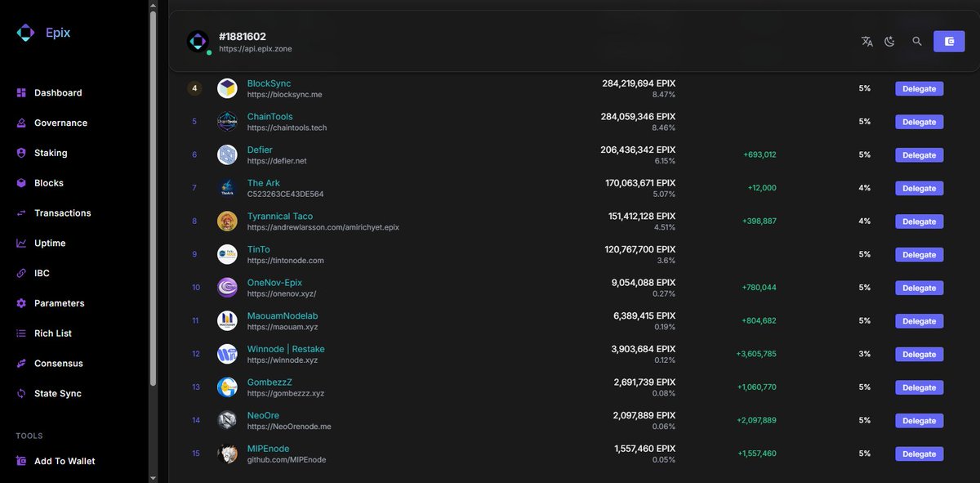Screen dimensions: 980x483
Task: Click the BlockSync validator avatar
Action: [227, 88]
